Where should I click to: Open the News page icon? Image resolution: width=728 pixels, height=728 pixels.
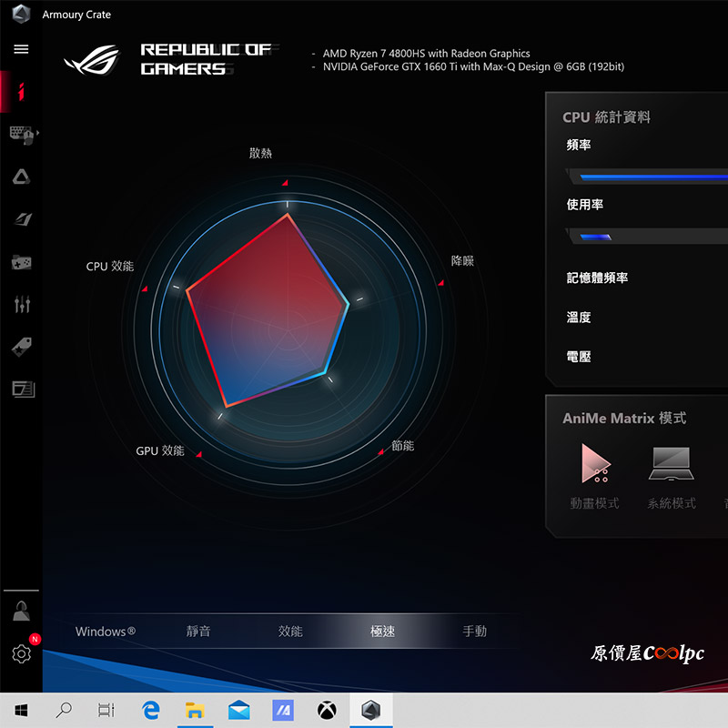click(24, 389)
